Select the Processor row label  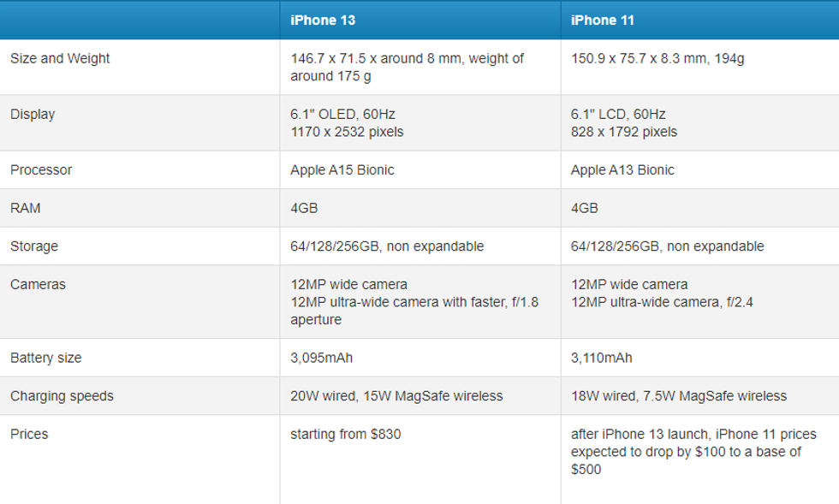pyautogui.click(x=41, y=169)
